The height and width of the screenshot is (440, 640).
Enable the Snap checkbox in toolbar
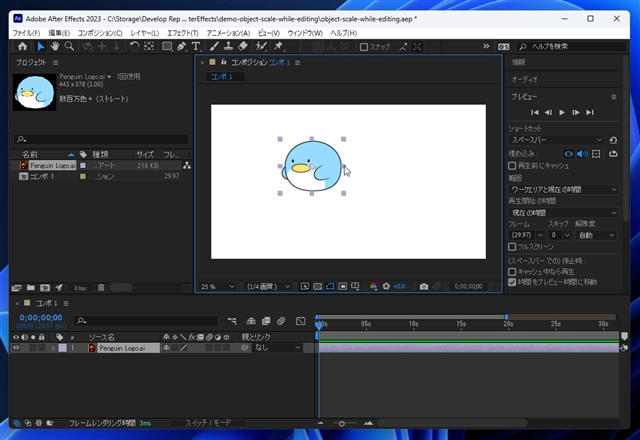point(365,47)
